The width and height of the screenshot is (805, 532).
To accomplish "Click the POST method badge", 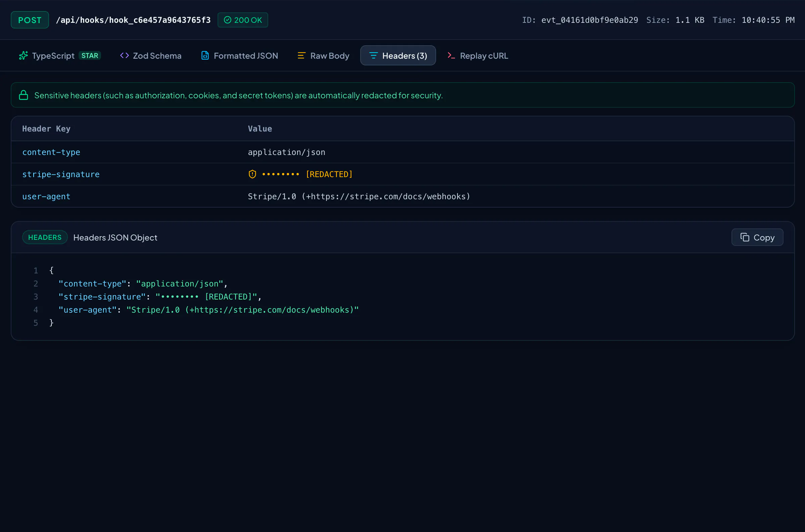I will click(x=30, y=20).
